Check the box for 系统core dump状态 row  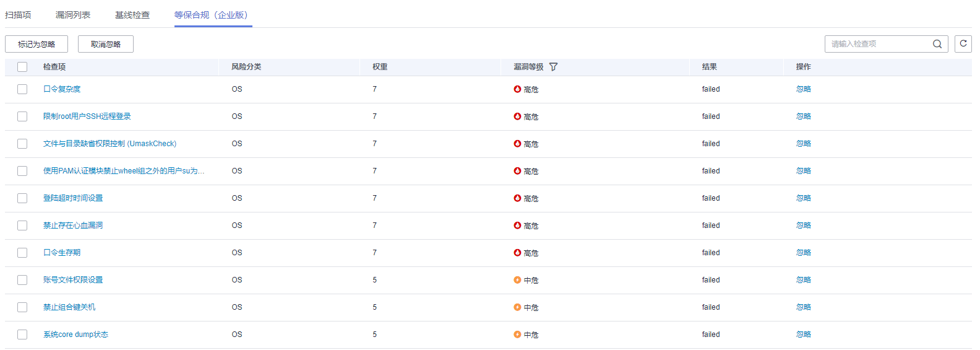point(22,335)
